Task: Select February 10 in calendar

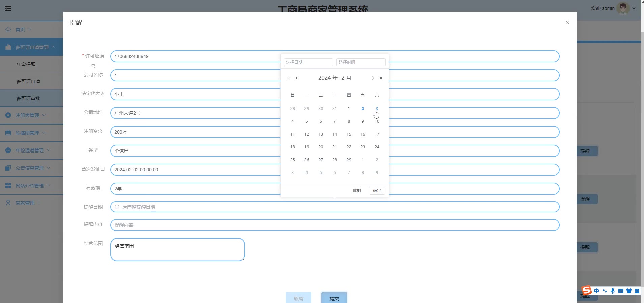Action: (377, 121)
